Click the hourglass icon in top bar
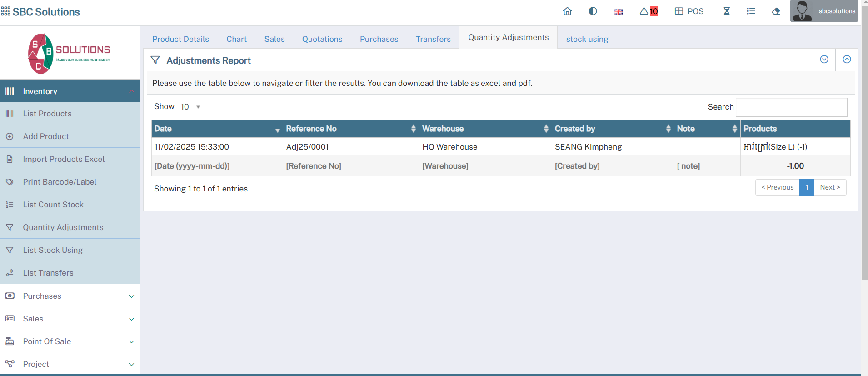This screenshot has height=376, width=868. (x=727, y=11)
